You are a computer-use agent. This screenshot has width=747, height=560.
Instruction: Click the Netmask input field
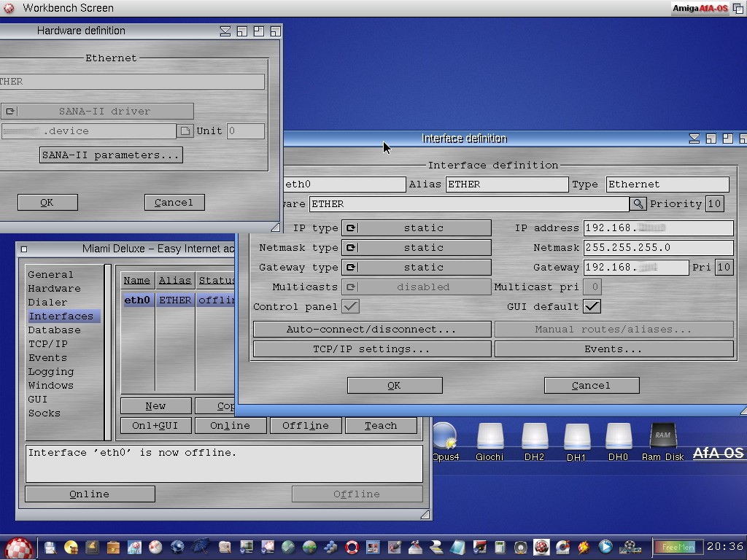pos(658,248)
